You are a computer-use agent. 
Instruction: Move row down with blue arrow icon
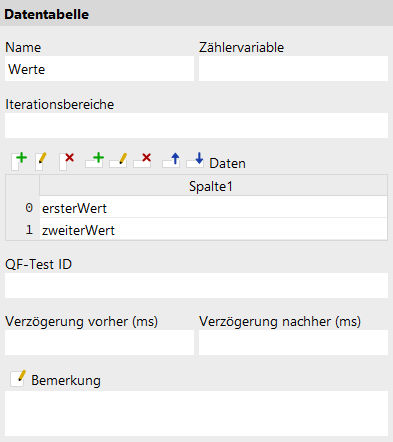point(195,160)
